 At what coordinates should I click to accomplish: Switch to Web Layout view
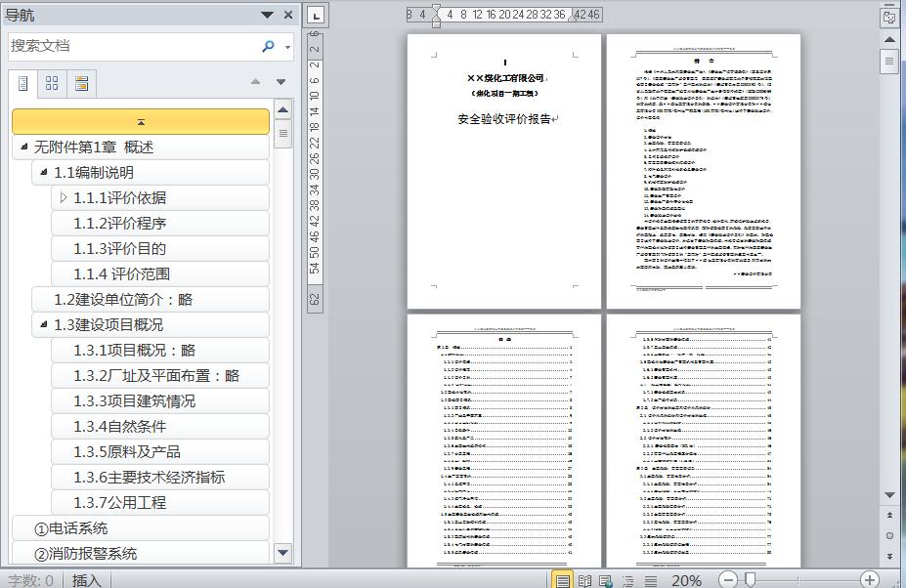[x=606, y=580]
